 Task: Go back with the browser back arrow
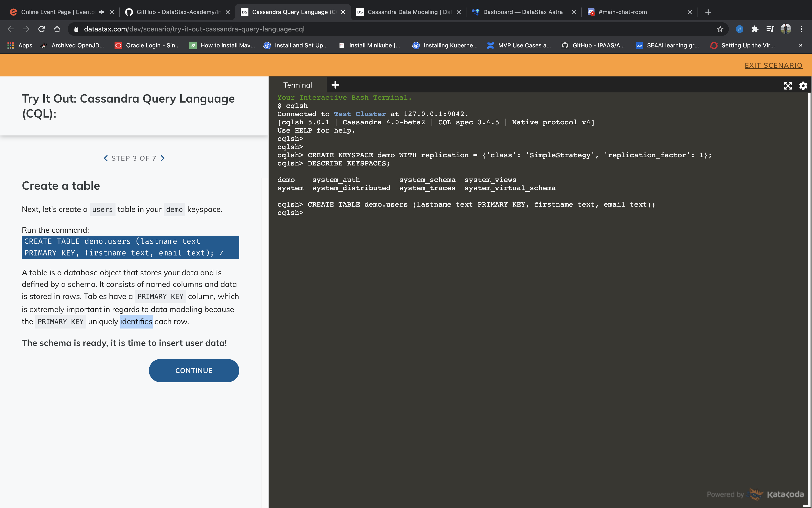(10, 29)
